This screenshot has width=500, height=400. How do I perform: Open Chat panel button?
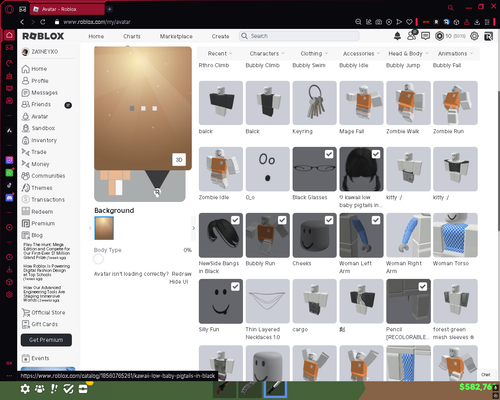tap(486, 375)
